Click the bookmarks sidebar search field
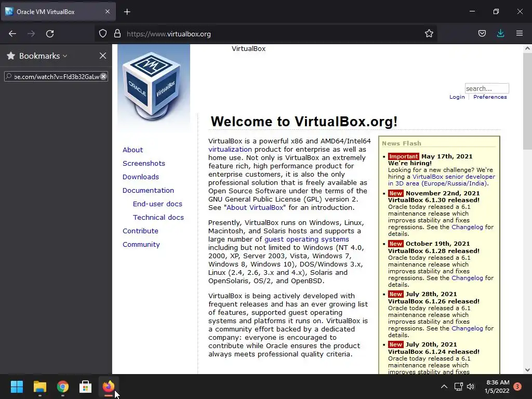This screenshot has width=532, height=399. 56,77
